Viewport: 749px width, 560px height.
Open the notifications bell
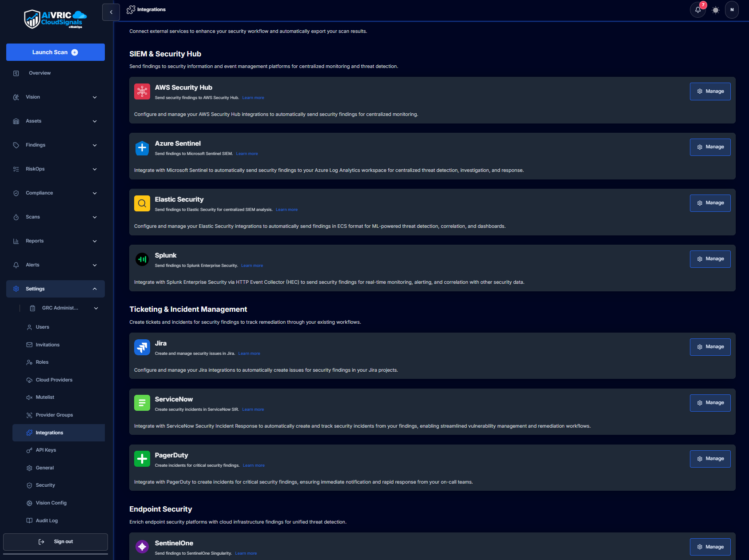[x=697, y=9]
